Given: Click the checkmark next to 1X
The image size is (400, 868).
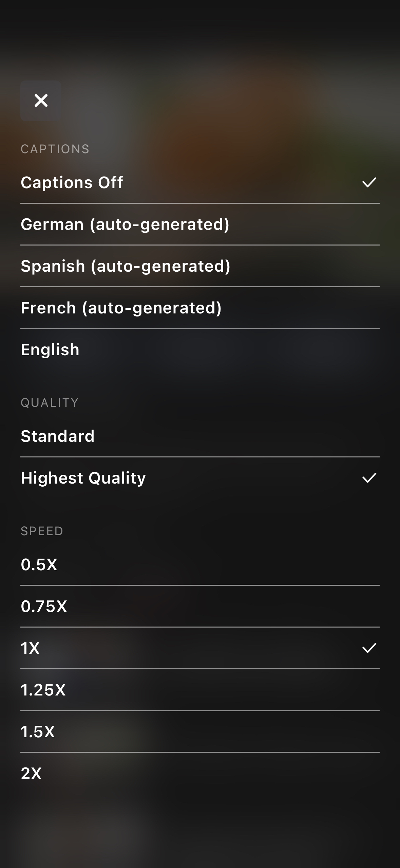Looking at the screenshot, I should point(369,648).
